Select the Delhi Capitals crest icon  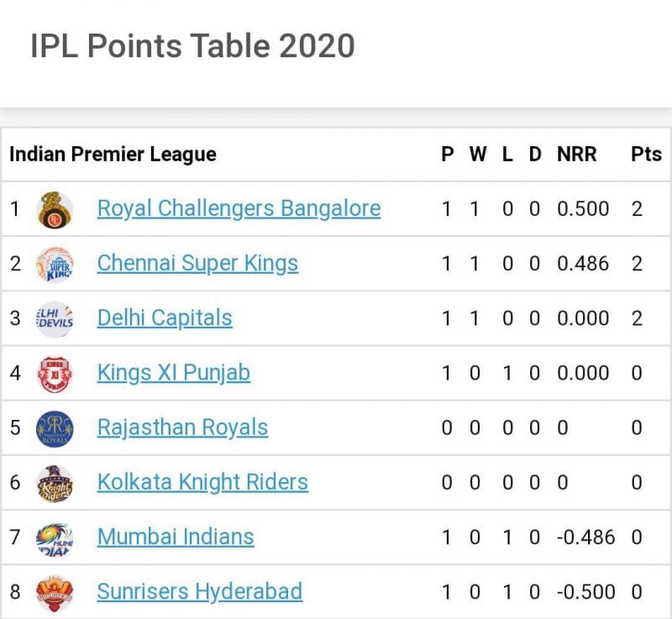(x=55, y=317)
